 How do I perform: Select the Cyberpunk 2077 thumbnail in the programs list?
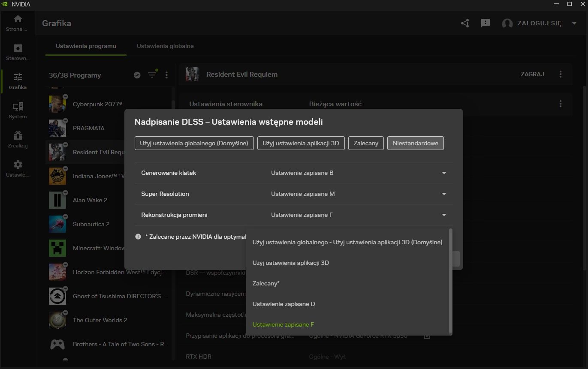(57, 104)
